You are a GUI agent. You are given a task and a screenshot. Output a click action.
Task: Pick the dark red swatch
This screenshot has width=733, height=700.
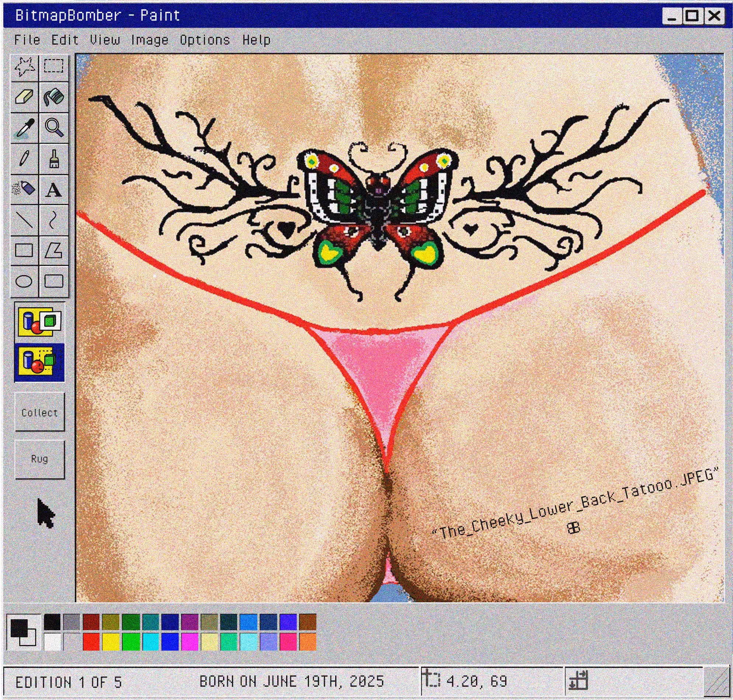pos(91,622)
